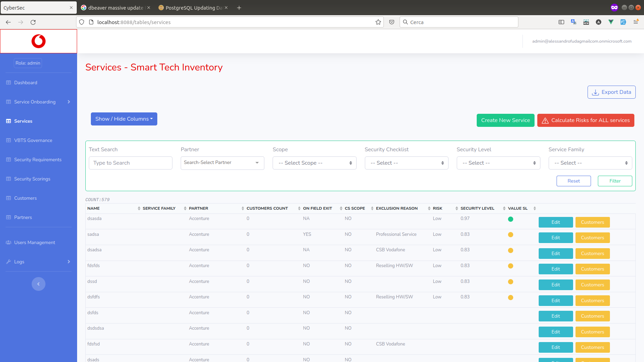Viewport: 644px width, 362px height.
Task: Click the browser address bar
Action: [x=230, y=22]
